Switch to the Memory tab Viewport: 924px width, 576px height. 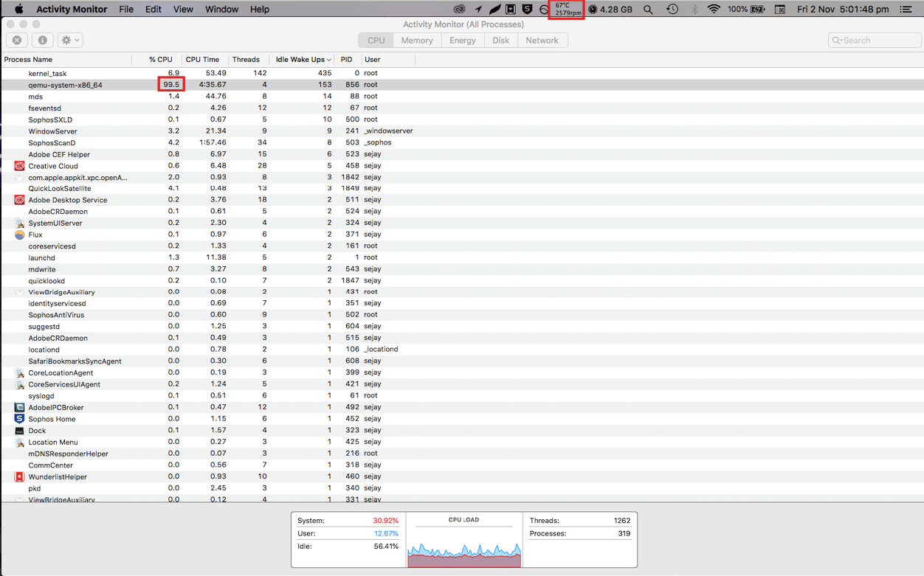coord(417,41)
